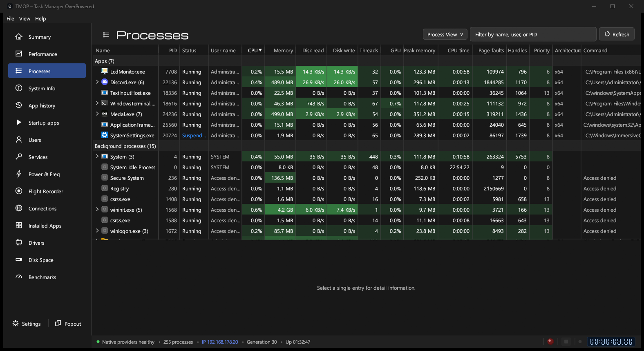Expand the WindowsTerminal process group
This screenshot has height=351, width=644.
click(97, 103)
